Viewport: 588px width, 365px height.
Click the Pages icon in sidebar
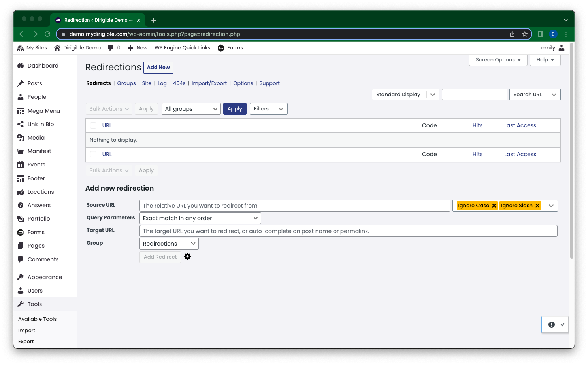pyautogui.click(x=21, y=246)
